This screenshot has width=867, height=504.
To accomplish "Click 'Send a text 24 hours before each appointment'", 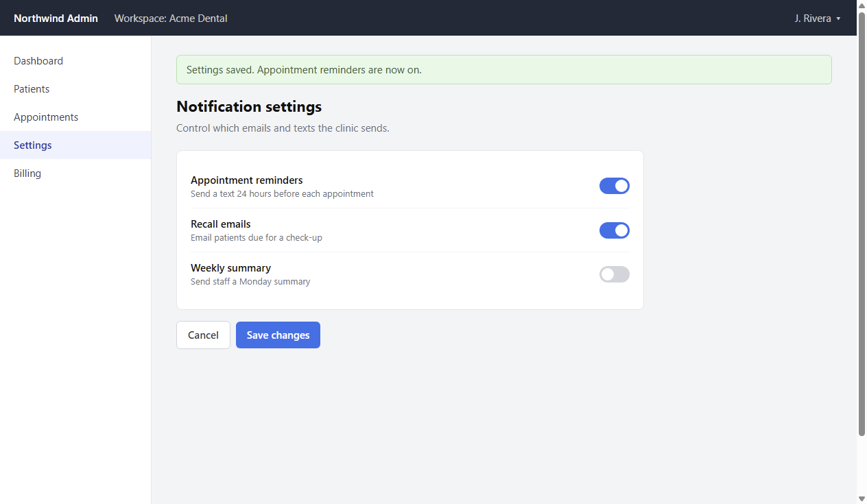I will coord(282,194).
